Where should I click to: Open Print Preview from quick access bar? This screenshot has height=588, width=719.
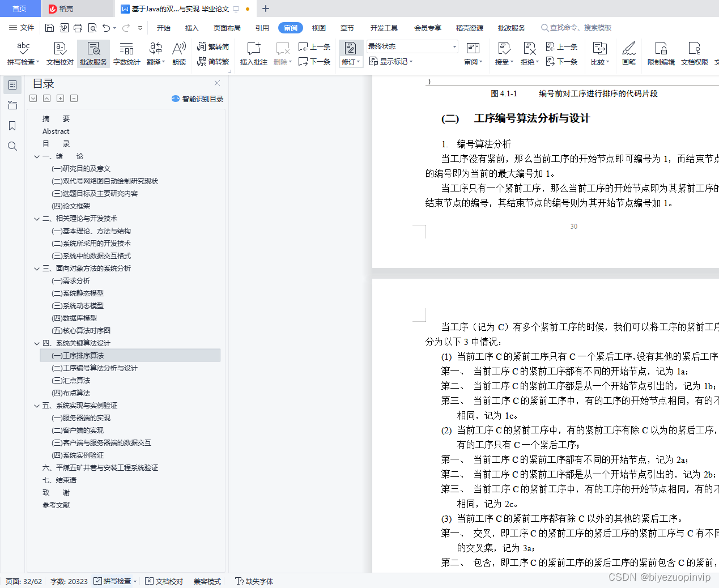[92, 28]
